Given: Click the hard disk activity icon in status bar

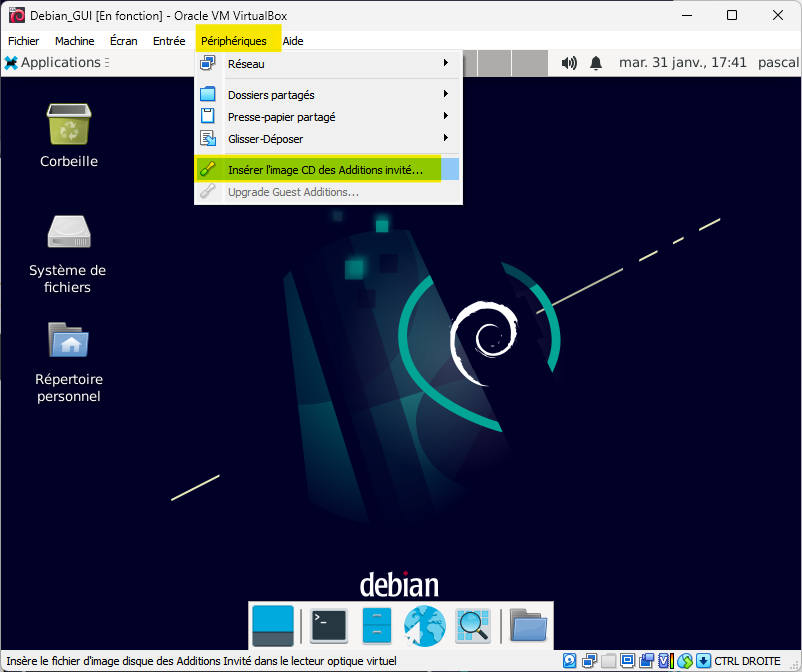Looking at the screenshot, I should [570, 661].
